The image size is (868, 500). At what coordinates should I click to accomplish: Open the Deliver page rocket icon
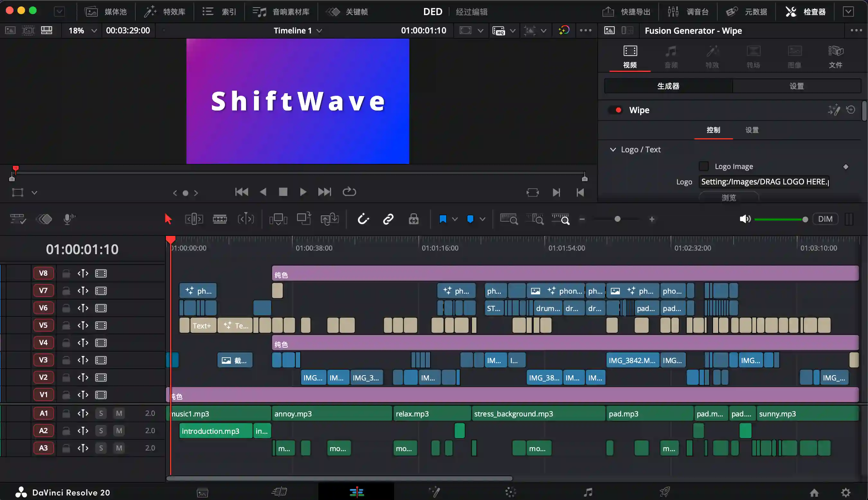click(665, 492)
